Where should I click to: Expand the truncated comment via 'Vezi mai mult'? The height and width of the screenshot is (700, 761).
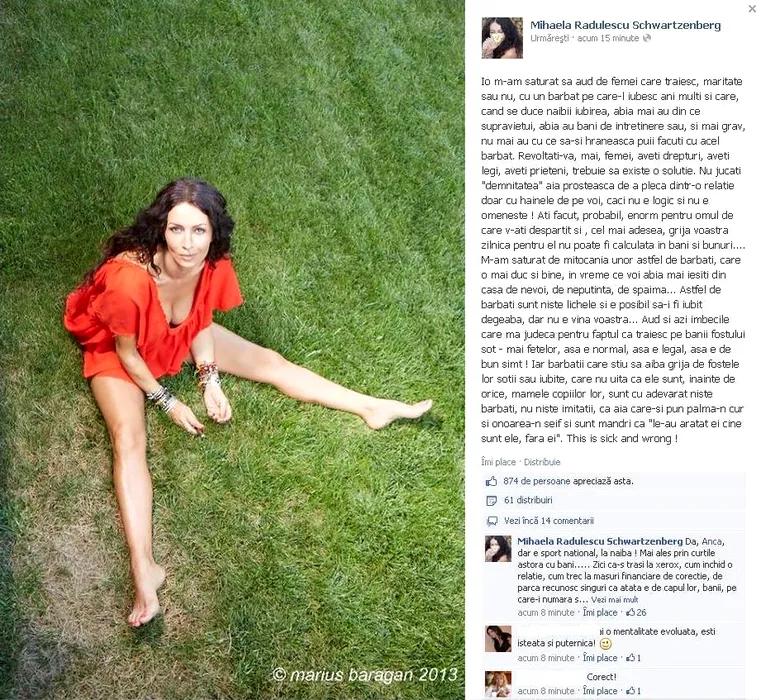pos(614,600)
